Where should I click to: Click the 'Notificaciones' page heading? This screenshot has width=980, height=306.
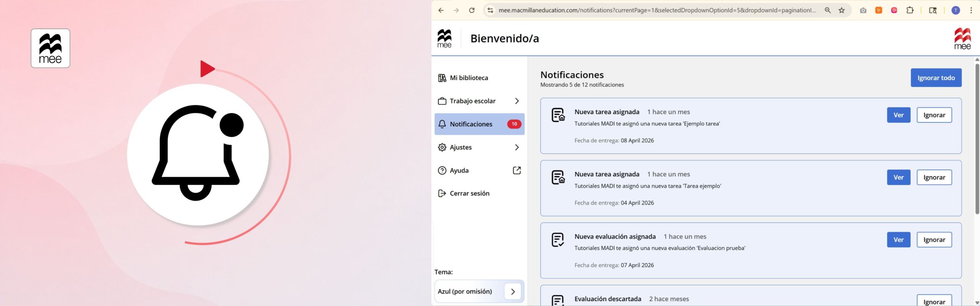tap(572, 75)
